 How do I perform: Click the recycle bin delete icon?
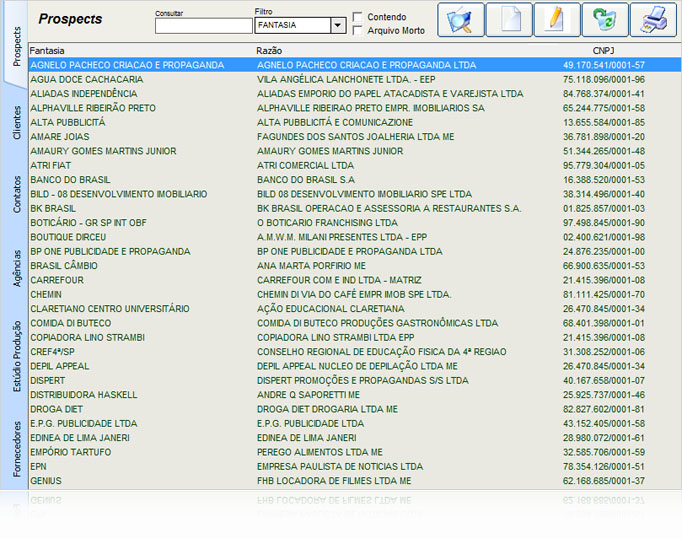pyautogui.click(x=605, y=20)
